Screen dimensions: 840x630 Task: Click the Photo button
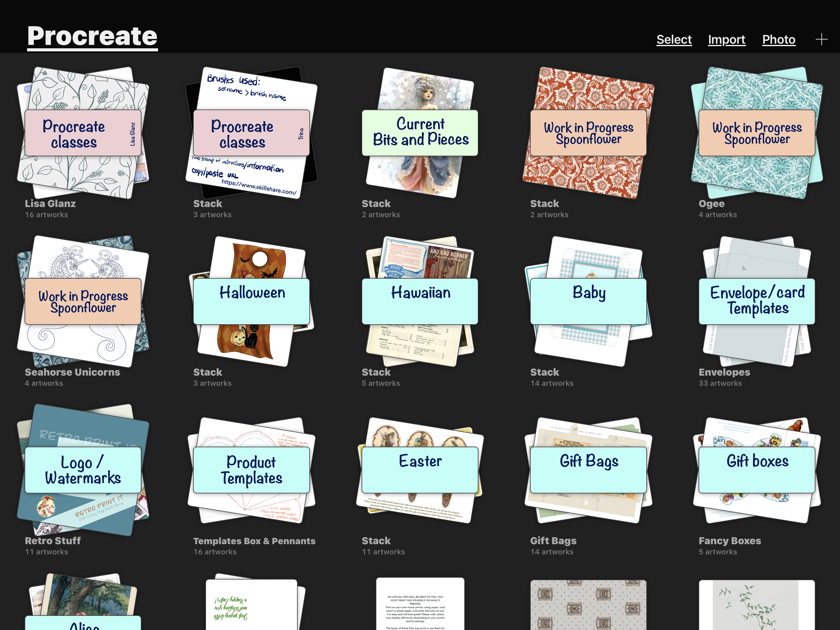tap(779, 39)
